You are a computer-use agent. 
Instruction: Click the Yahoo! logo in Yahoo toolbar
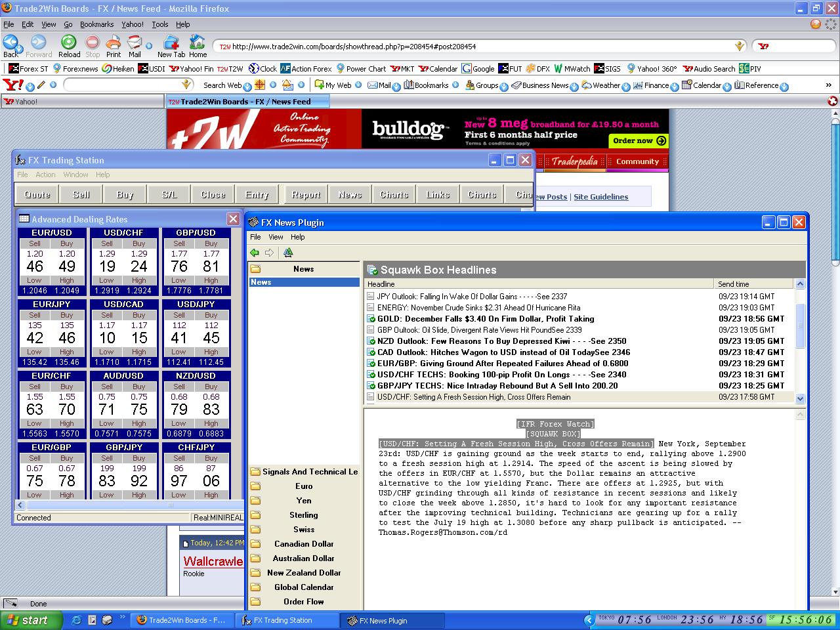point(12,85)
